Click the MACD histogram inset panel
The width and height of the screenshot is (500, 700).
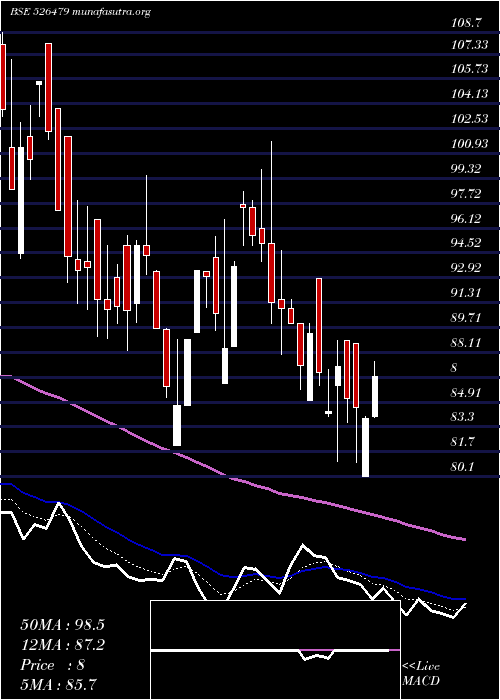[x=275, y=650]
